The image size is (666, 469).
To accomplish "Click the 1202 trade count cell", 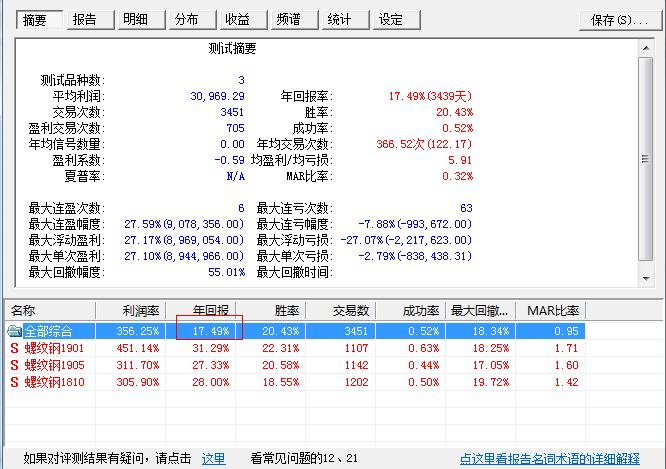I will point(356,382).
